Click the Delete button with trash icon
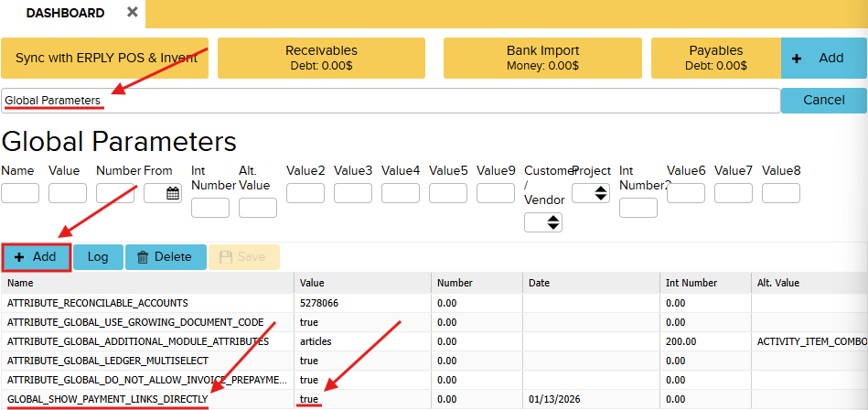Image resolution: width=868 pixels, height=410 pixels. coord(165,257)
